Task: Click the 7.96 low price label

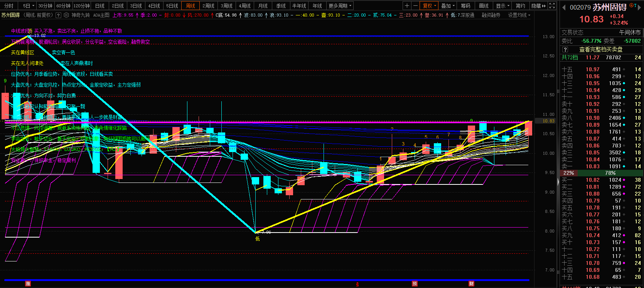Action: pyautogui.click(x=266, y=233)
